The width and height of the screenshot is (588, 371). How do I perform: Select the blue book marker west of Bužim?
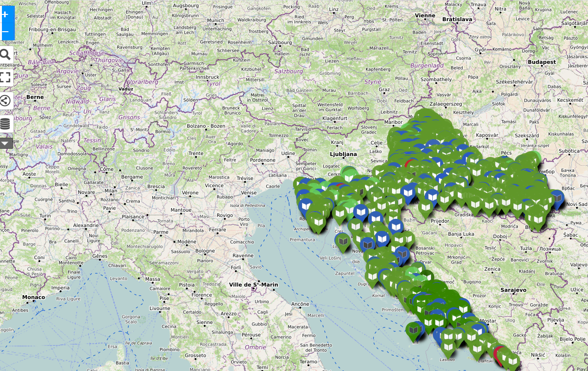395,226
